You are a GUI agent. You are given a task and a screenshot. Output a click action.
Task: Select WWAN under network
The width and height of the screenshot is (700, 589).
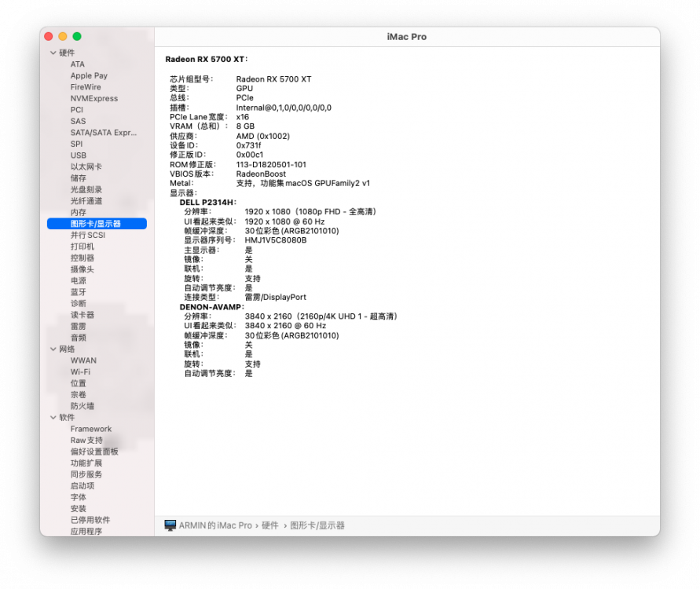[83, 360]
